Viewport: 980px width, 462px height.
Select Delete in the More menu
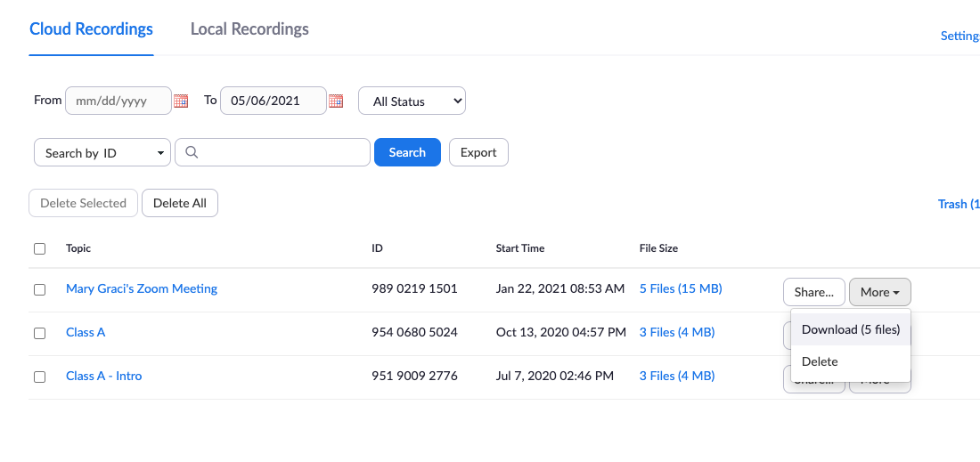820,361
